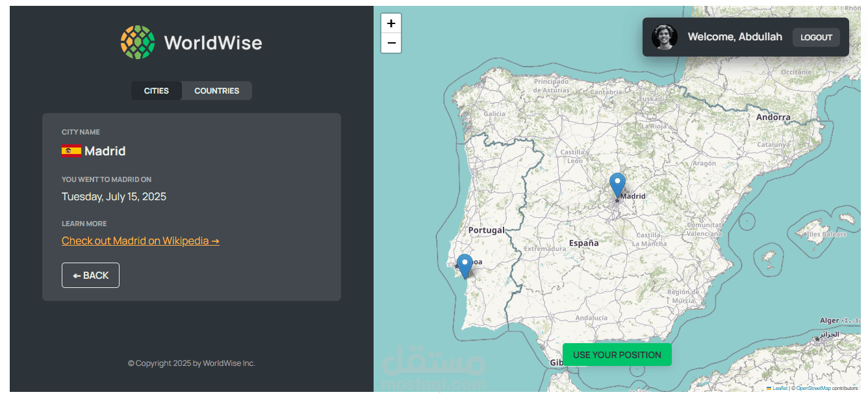Image resolution: width=868 pixels, height=401 pixels.
Task: Click the La Rioja map label
Action: (654, 126)
